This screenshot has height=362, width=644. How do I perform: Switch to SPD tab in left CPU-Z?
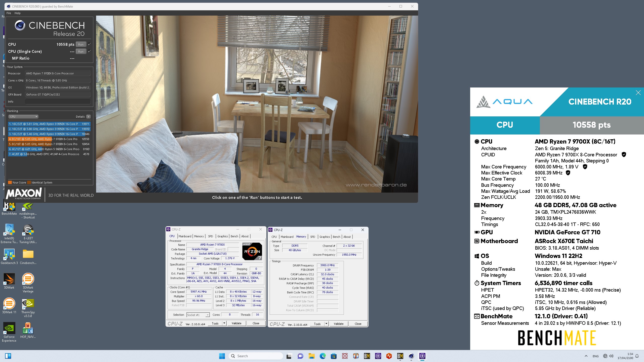(x=211, y=236)
